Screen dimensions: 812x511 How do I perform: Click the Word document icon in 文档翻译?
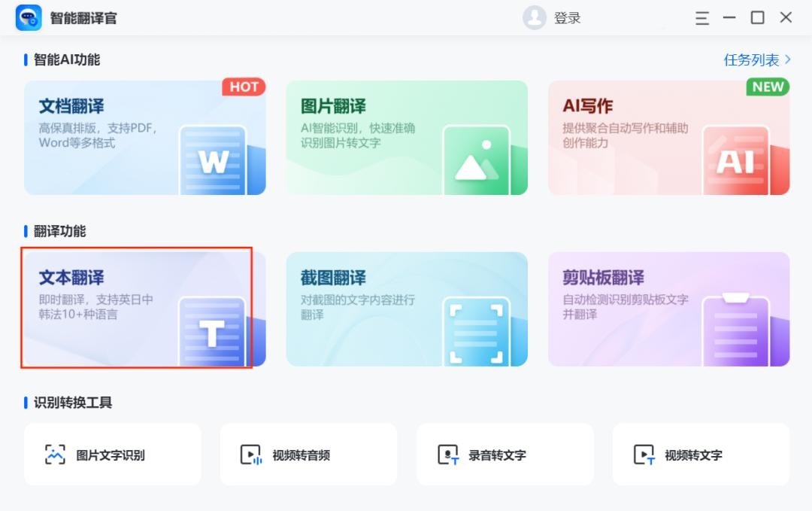click(x=213, y=160)
